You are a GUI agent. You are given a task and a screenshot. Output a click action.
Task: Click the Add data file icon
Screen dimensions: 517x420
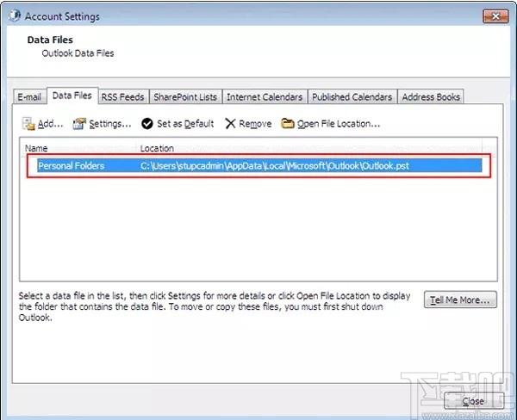[28, 124]
